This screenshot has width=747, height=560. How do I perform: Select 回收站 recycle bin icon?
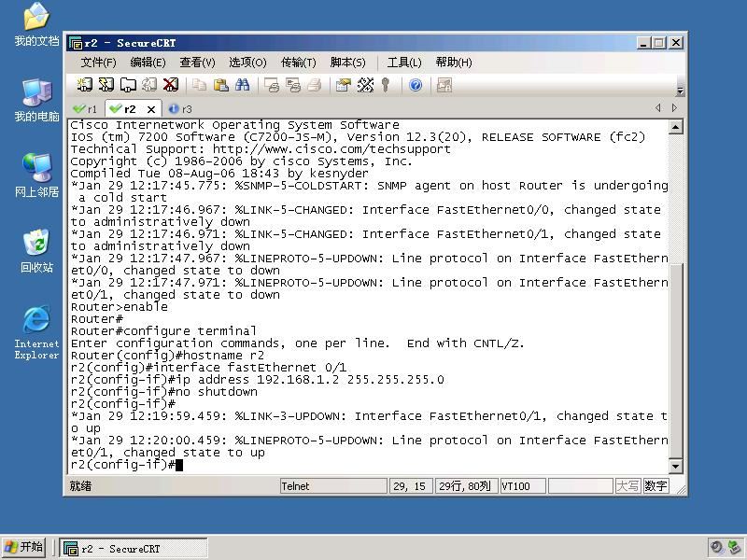click(x=36, y=251)
